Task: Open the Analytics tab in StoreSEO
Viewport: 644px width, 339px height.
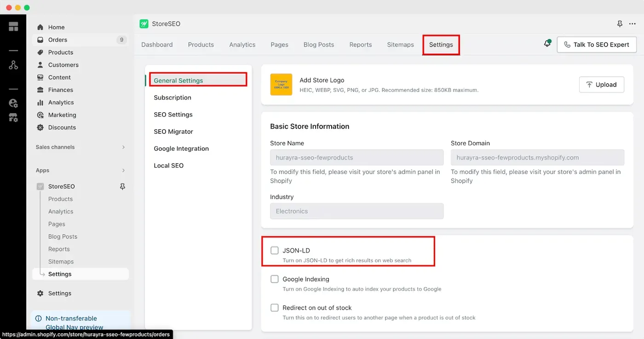Action: point(242,45)
